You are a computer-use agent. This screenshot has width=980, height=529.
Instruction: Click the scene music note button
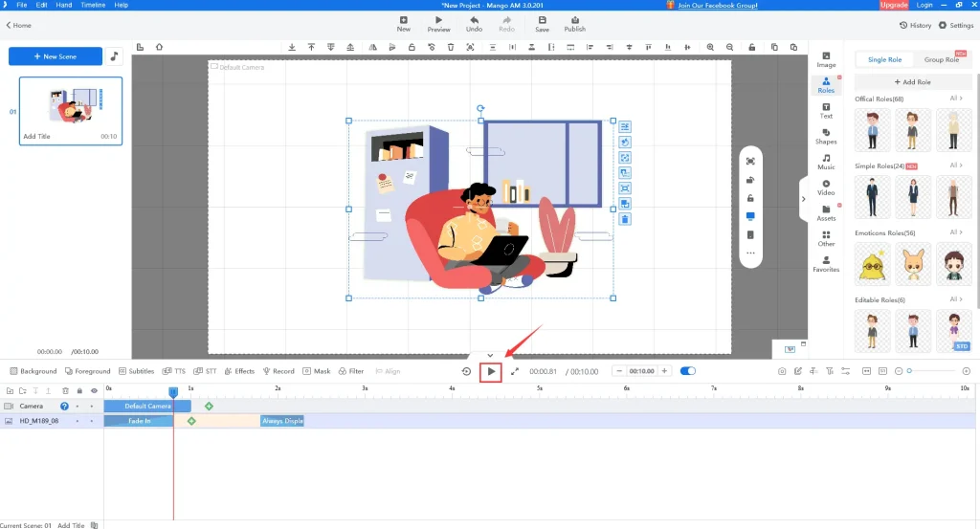[x=114, y=56]
